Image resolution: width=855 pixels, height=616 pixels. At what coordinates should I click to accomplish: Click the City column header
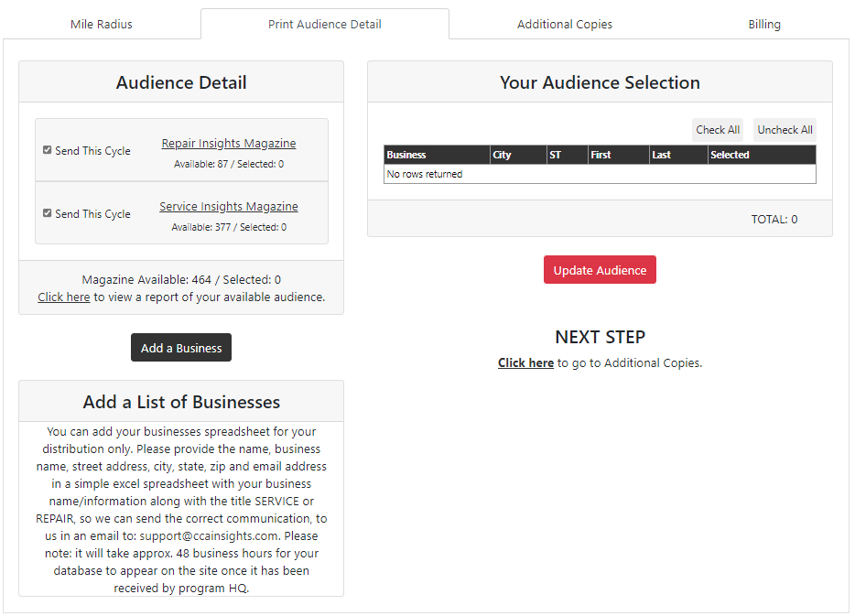click(x=503, y=156)
